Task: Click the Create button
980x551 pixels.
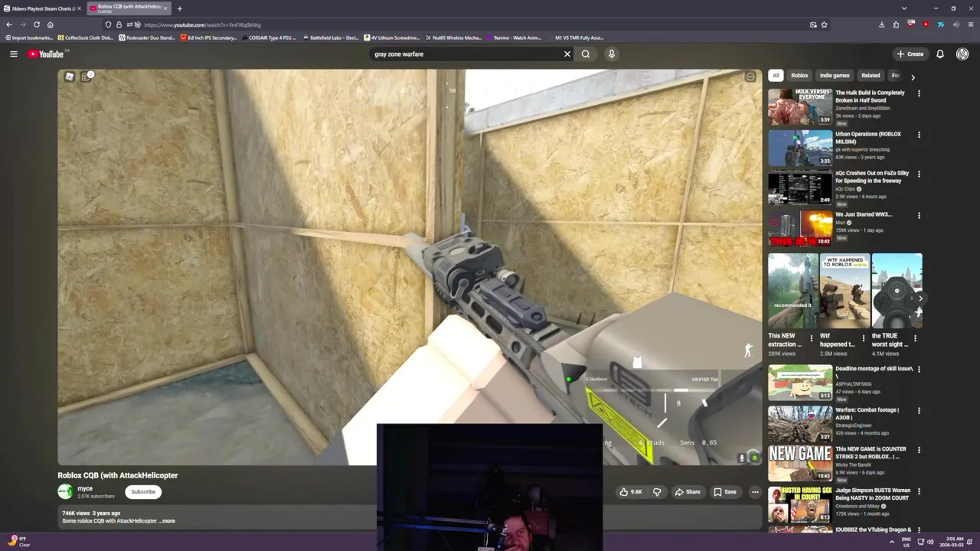Action: pyautogui.click(x=910, y=54)
